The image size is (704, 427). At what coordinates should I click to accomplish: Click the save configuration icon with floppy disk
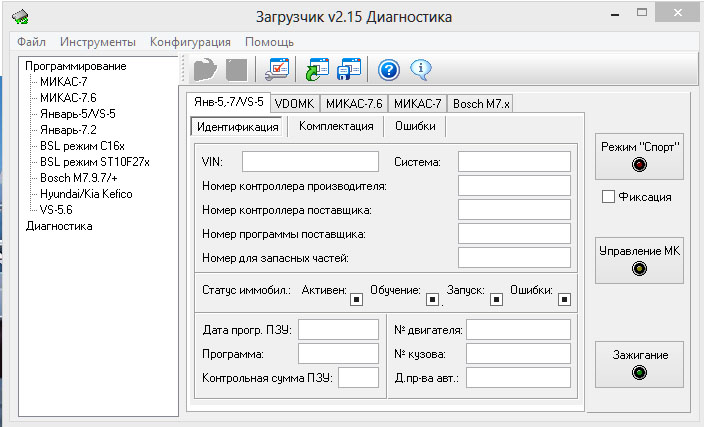[349, 70]
